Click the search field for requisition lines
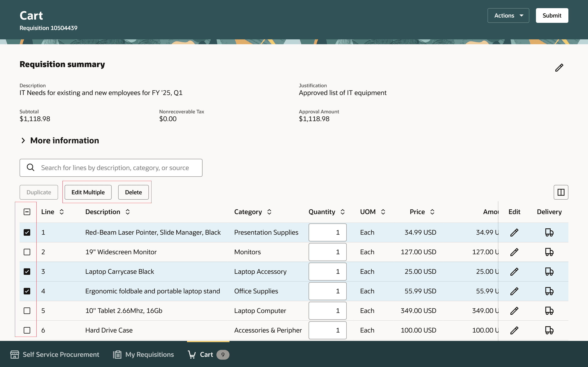588x367 pixels. (114, 168)
